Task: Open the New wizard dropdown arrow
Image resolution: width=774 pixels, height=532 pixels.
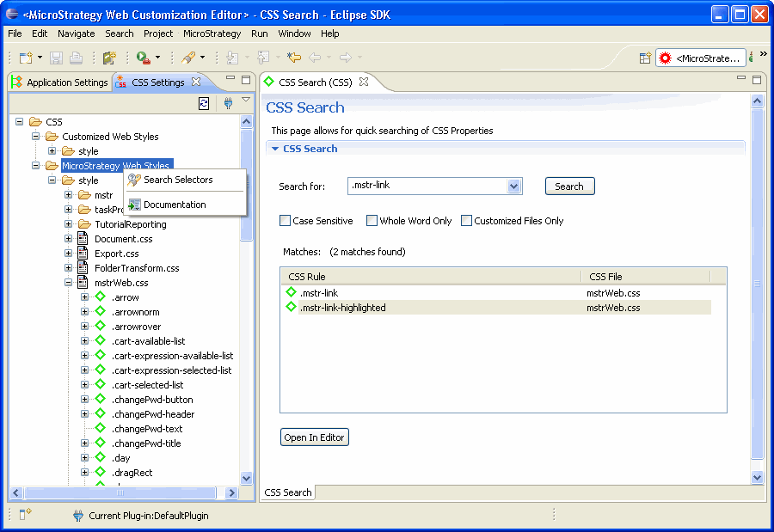Action: 40,58
